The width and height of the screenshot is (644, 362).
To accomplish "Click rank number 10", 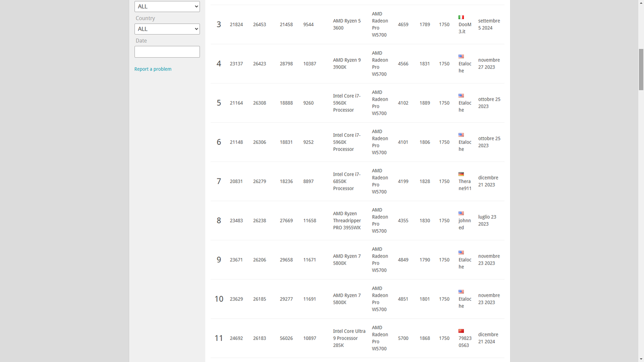I will pos(219,299).
